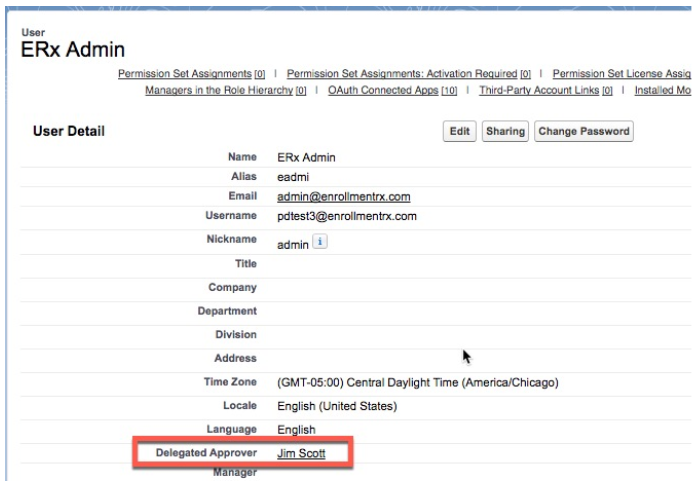Click the English (United States) locale value

tap(337, 406)
